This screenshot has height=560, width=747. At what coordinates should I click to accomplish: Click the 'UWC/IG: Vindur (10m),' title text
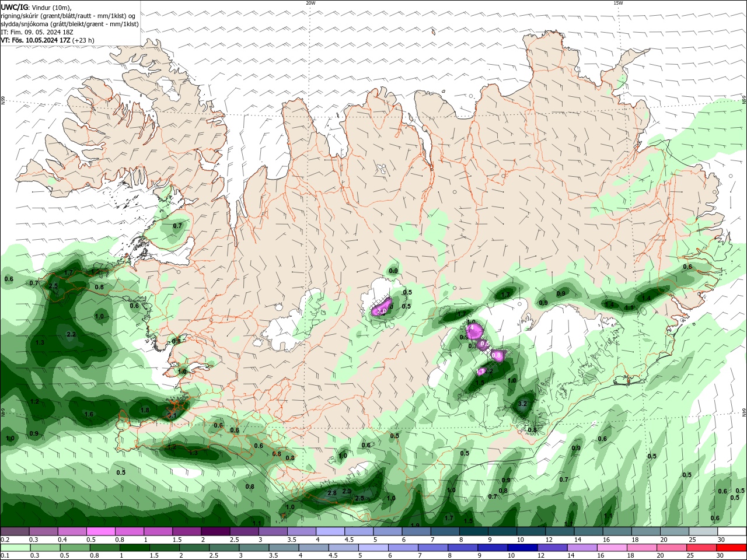tap(36, 7)
